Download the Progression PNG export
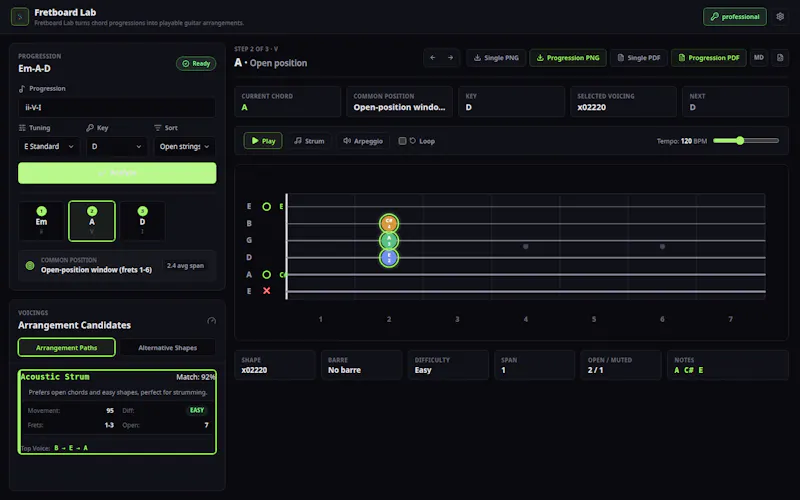 (568, 58)
